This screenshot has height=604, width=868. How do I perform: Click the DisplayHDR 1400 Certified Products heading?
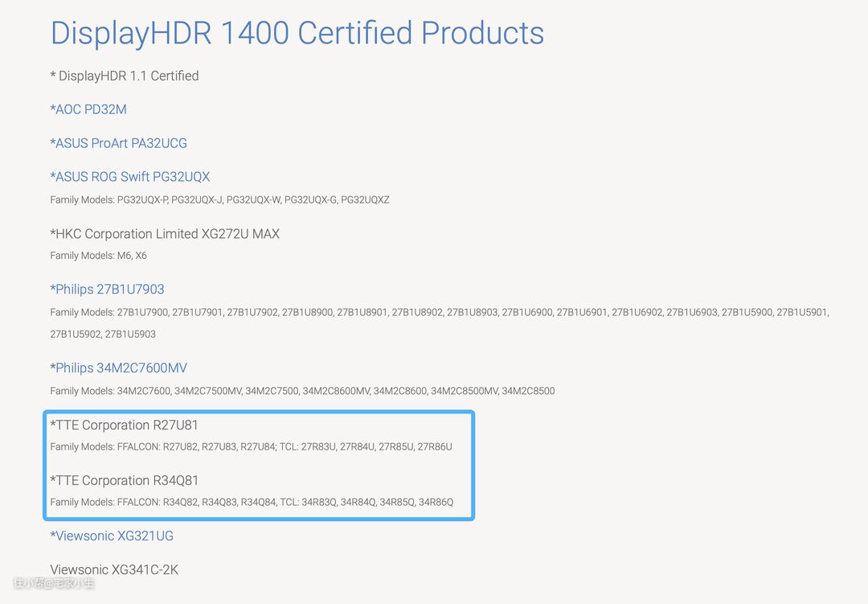(297, 33)
